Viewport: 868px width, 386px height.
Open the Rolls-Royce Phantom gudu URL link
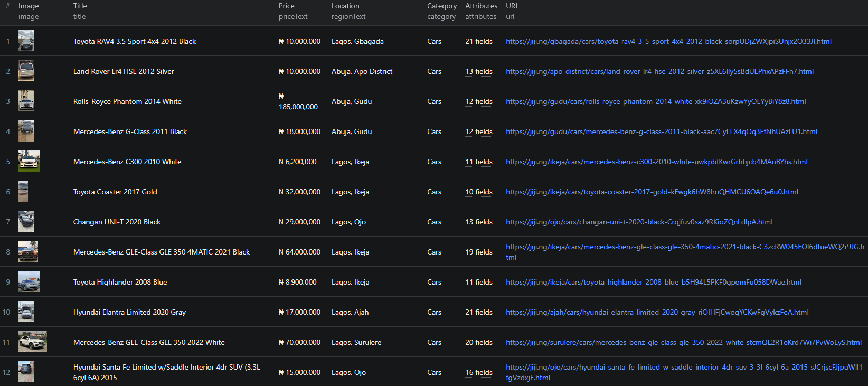pos(656,101)
